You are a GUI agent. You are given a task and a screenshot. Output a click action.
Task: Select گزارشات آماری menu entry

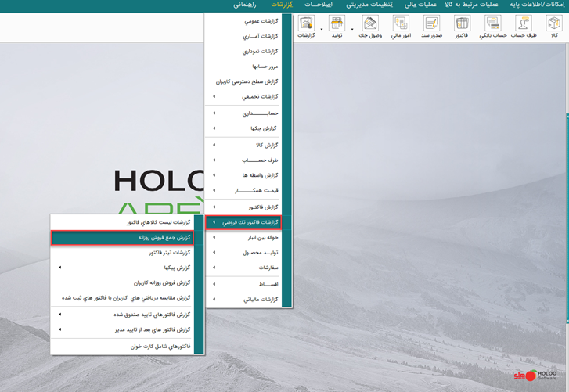click(243, 36)
